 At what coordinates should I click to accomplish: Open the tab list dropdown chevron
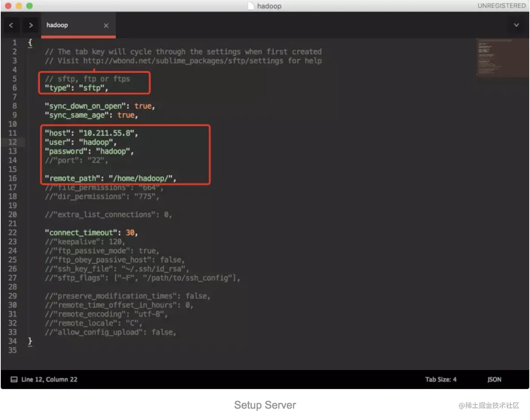(x=516, y=25)
